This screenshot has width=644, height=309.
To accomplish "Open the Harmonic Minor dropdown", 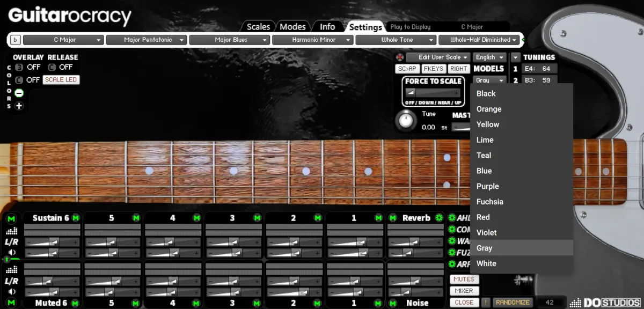I will pos(312,40).
